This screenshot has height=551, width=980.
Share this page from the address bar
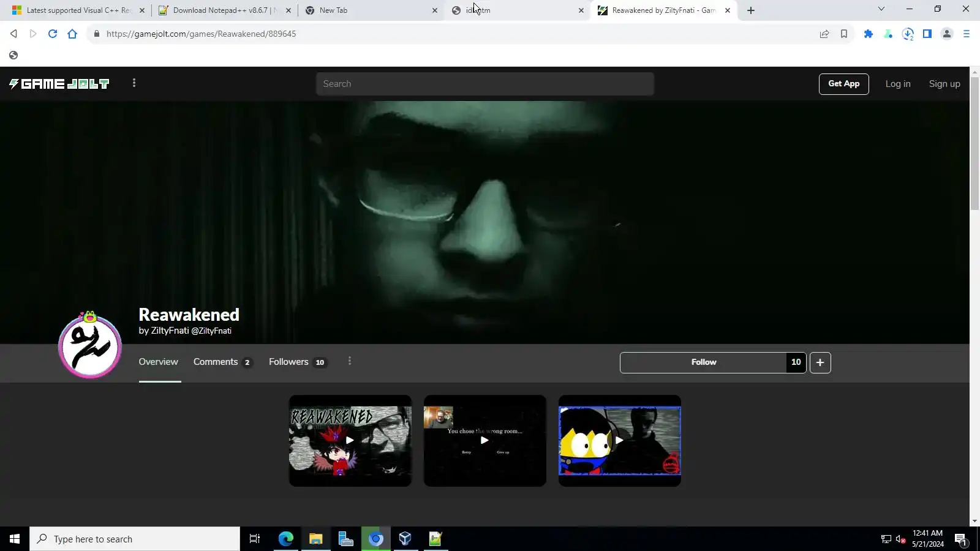pos(824,34)
